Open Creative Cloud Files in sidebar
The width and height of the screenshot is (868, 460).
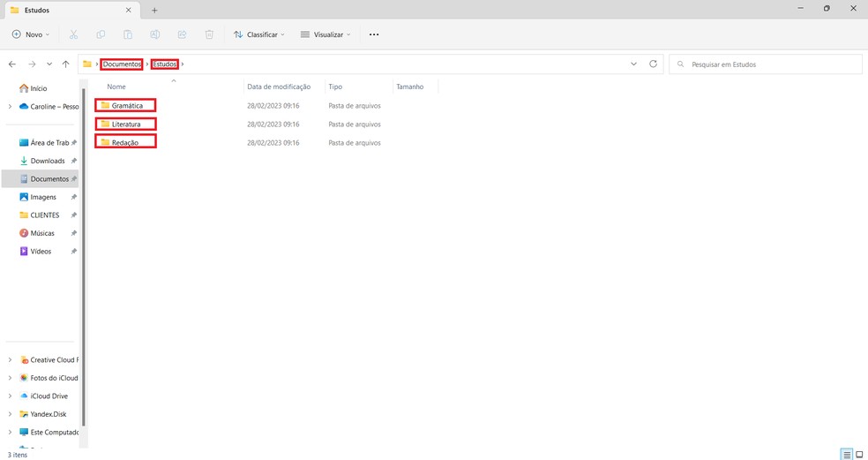pos(49,359)
